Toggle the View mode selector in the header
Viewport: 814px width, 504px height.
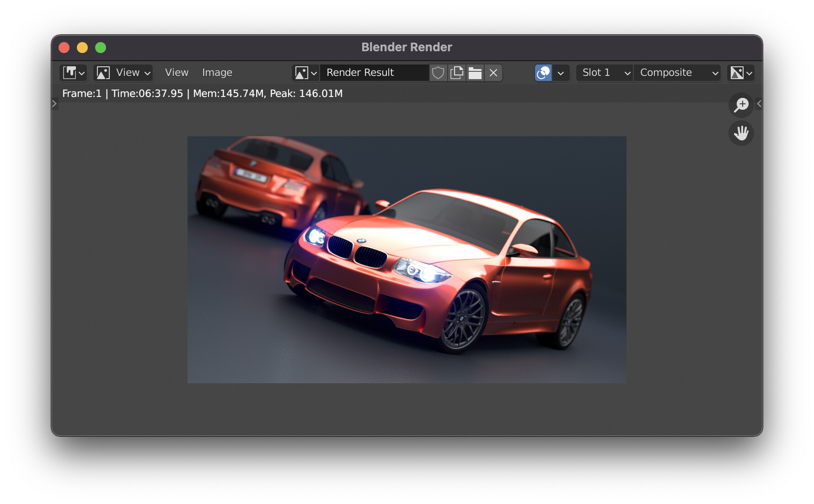pos(123,72)
